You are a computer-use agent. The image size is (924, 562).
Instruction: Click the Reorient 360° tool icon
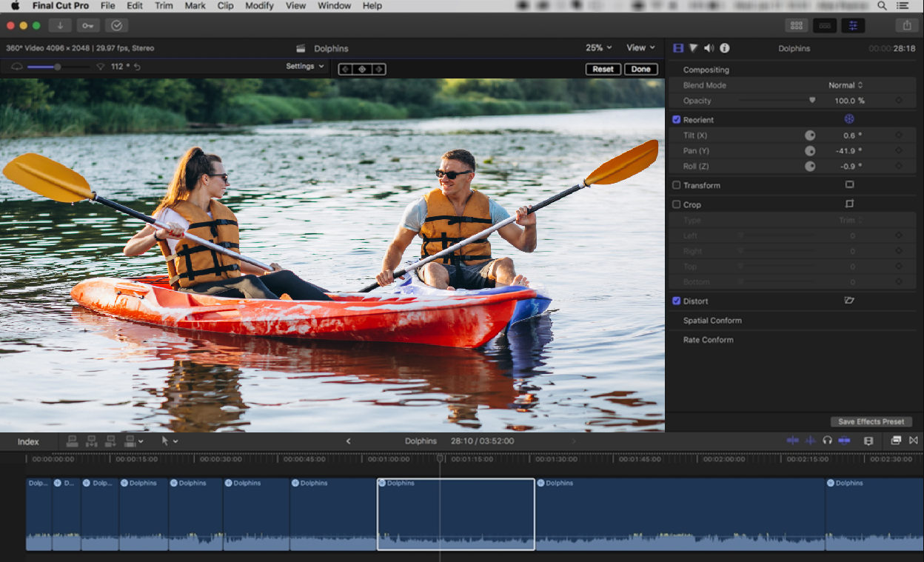tap(849, 119)
